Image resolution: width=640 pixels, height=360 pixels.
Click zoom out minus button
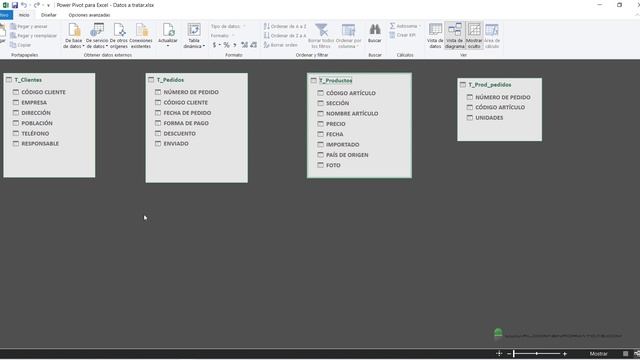tap(509, 353)
